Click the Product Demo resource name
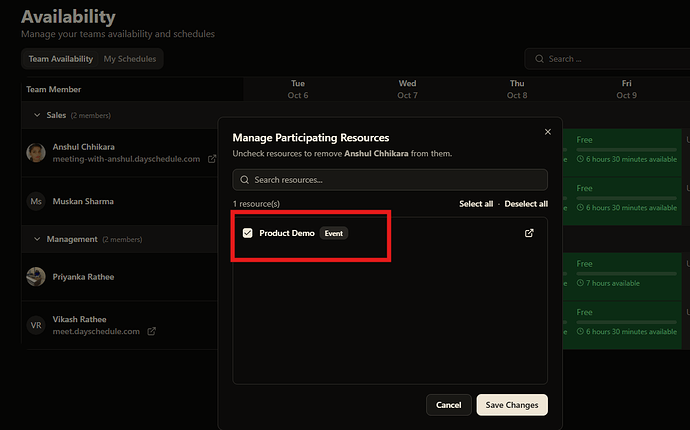The image size is (690, 430). click(x=287, y=233)
